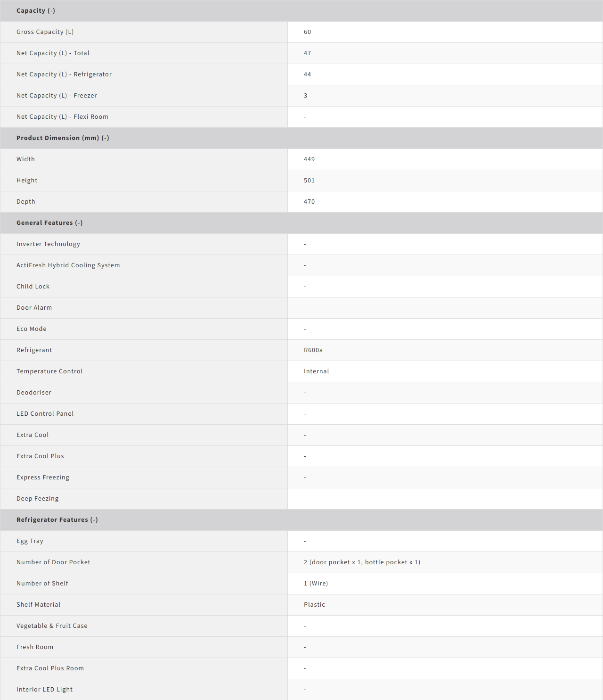Screen dimensions: 603x700
Task: Click the Width value 449
Action: click(309, 159)
